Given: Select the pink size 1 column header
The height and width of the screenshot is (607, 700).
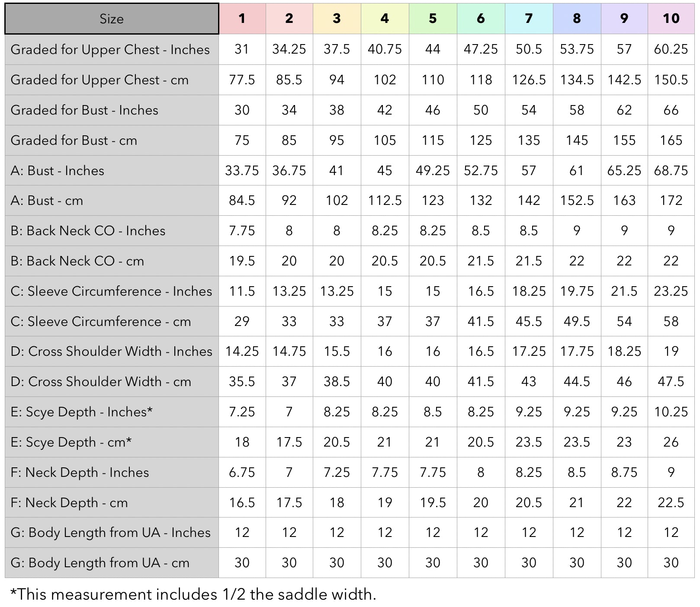Looking at the screenshot, I should point(242,19).
